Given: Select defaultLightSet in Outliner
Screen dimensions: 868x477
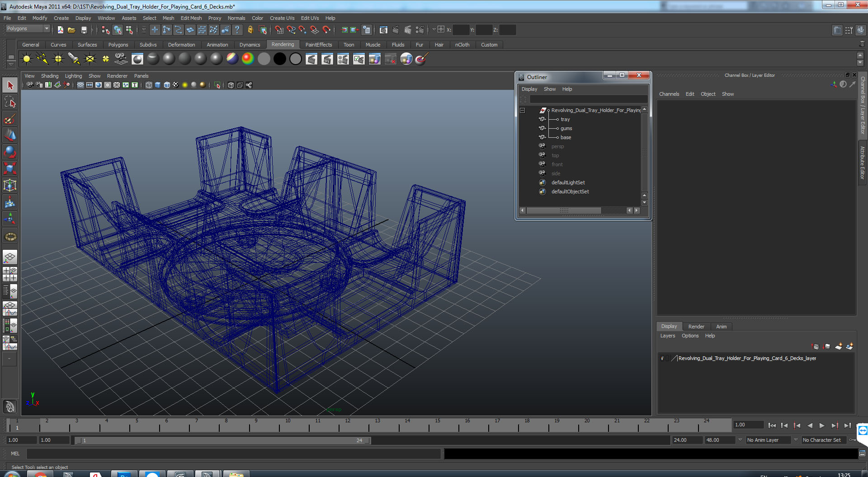Looking at the screenshot, I should [x=568, y=182].
